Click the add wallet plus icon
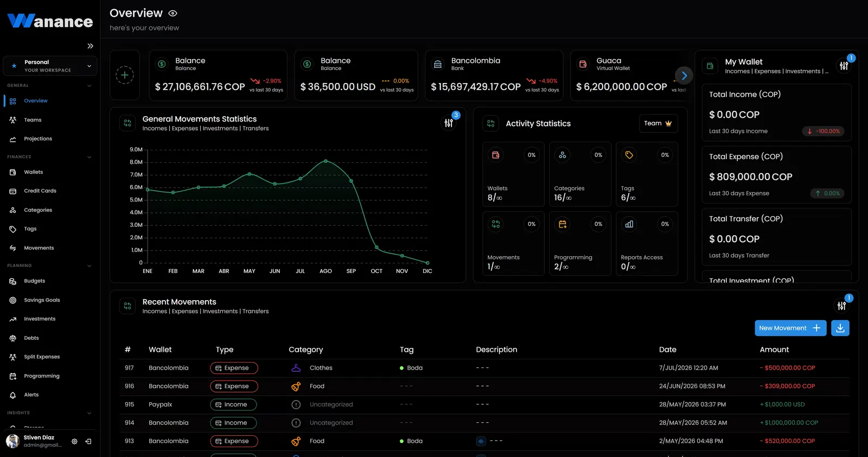 point(125,75)
